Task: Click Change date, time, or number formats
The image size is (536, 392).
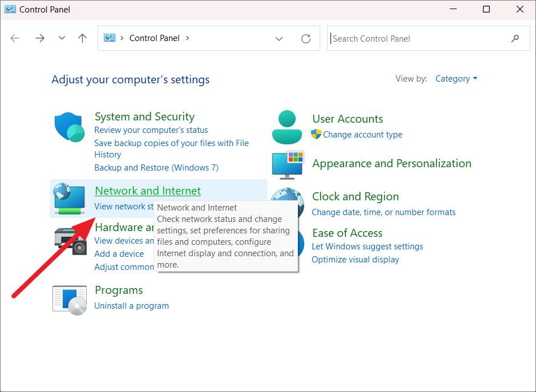Action: click(384, 212)
